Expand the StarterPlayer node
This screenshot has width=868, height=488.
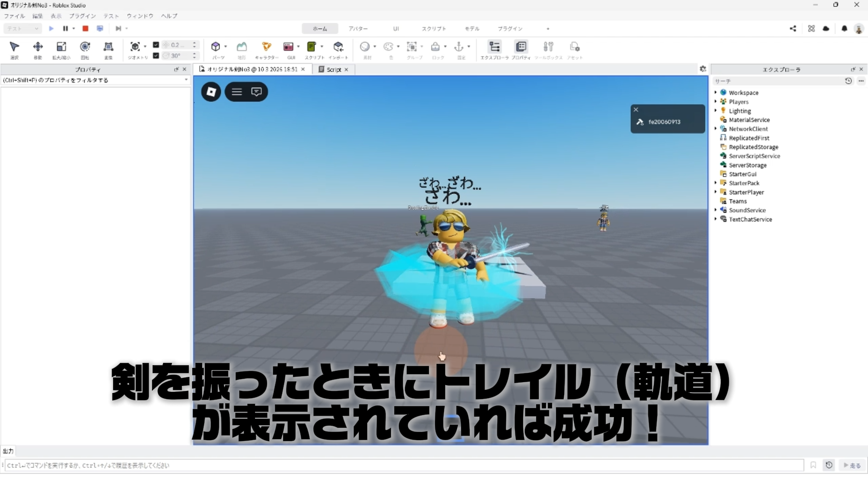pyautogui.click(x=716, y=192)
